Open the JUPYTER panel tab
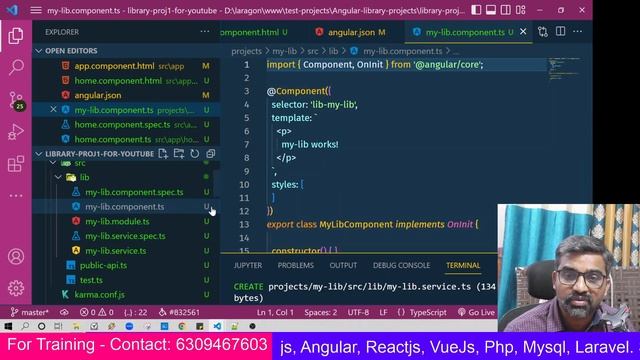This screenshot has width=640, height=360. pos(248,265)
